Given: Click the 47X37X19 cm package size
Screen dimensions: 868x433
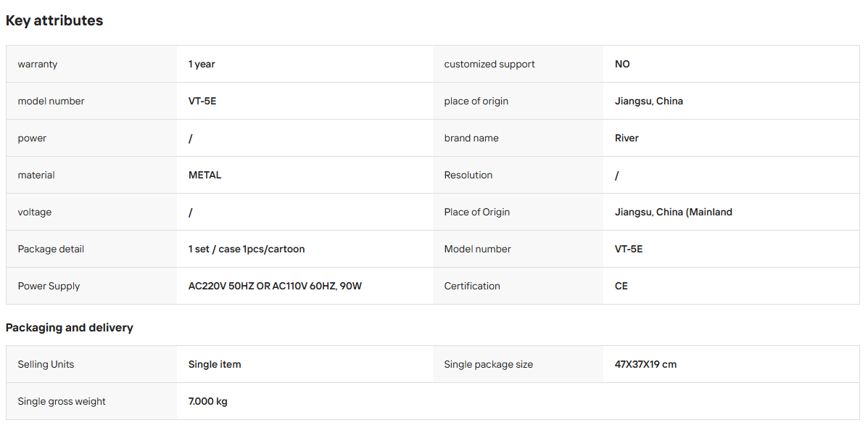Looking at the screenshot, I should pyautogui.click(x=645, y=364).
